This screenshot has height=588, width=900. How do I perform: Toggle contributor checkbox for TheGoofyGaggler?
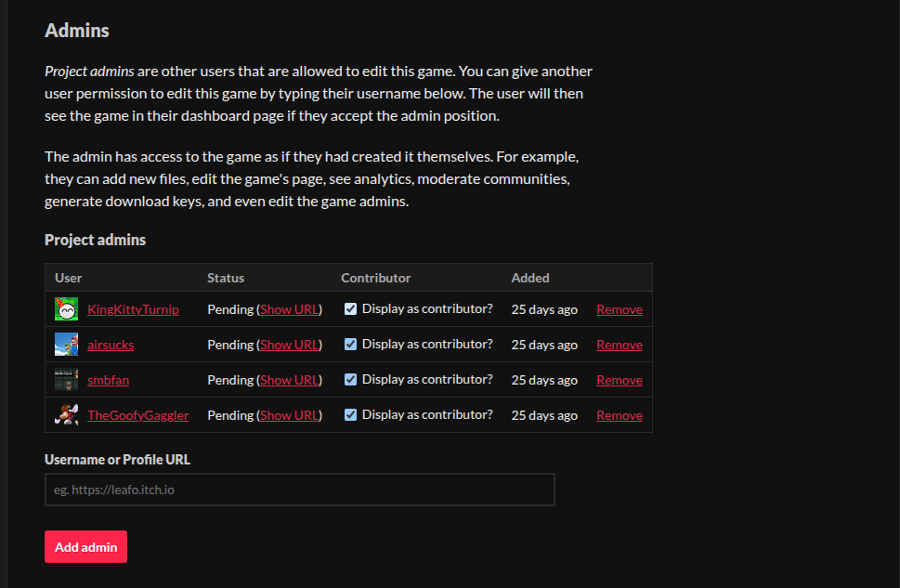pos(350,415)
